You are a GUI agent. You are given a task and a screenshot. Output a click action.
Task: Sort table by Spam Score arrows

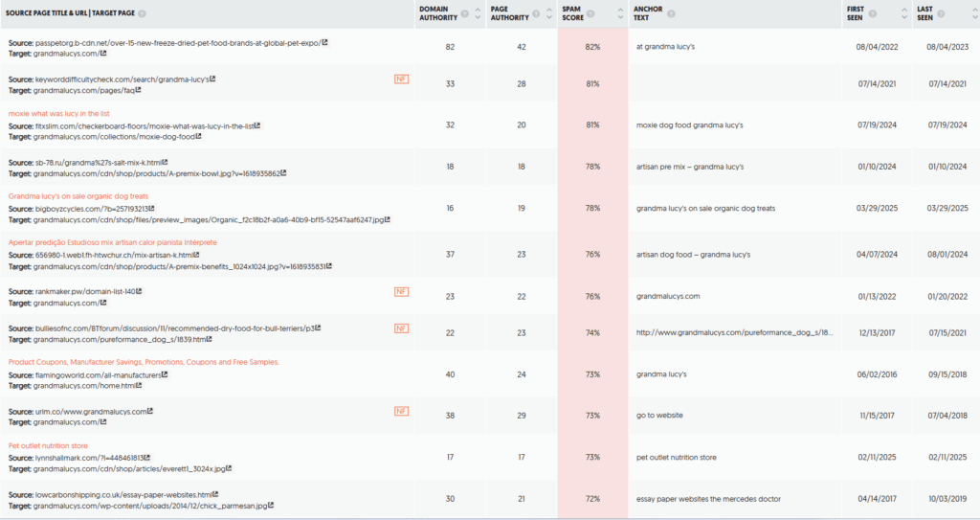[620, 13]
